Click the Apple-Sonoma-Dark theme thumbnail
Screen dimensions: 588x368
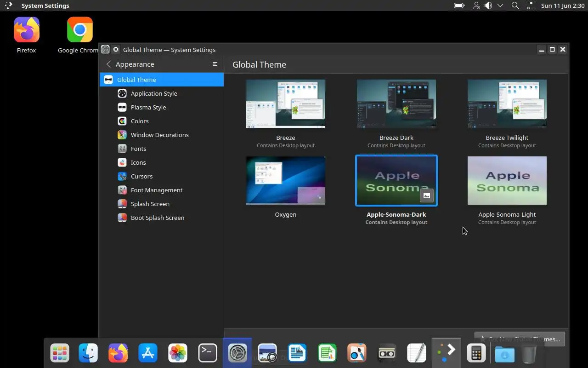[396, 180]
